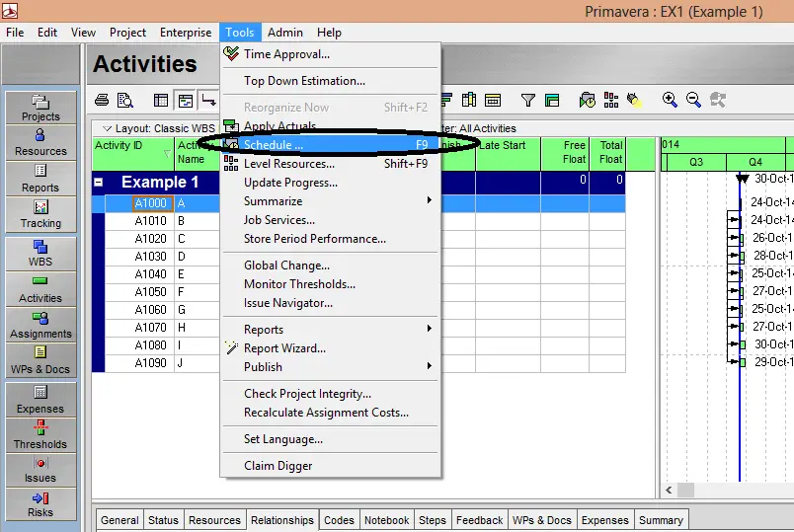This screenshot has width=794, height=532.
Task: Choose Global Change... menu item
Action: pyautogui.click(x=330, y=266)
